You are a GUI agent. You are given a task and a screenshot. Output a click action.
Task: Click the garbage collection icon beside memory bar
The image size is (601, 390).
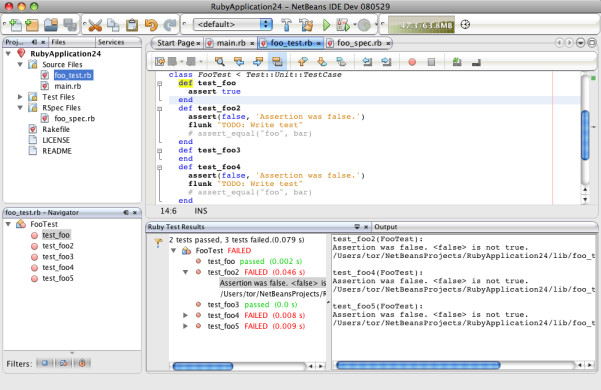point(465,25)
